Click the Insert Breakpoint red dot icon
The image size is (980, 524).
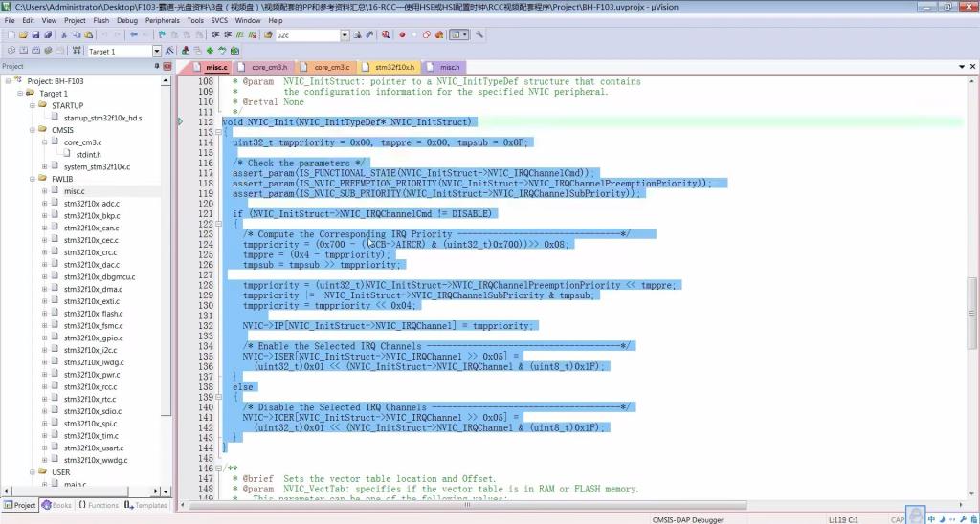pos(402,35)
